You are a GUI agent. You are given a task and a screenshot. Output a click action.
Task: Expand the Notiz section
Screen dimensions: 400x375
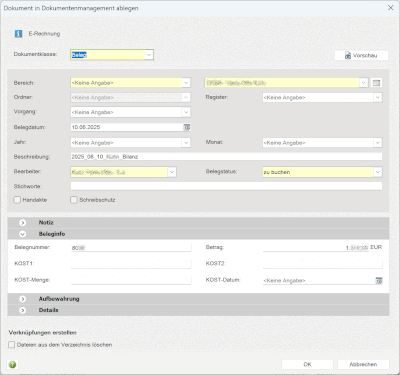(22, 223)
